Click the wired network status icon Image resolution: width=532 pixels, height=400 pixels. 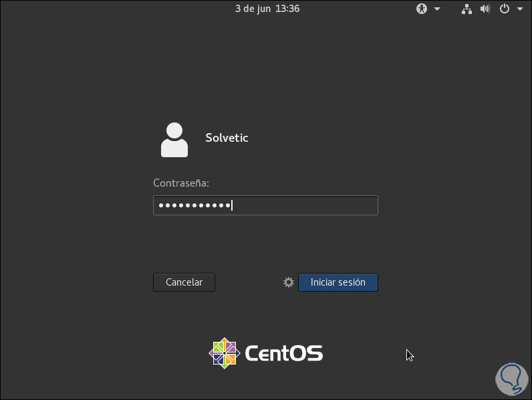click(467, 9)
